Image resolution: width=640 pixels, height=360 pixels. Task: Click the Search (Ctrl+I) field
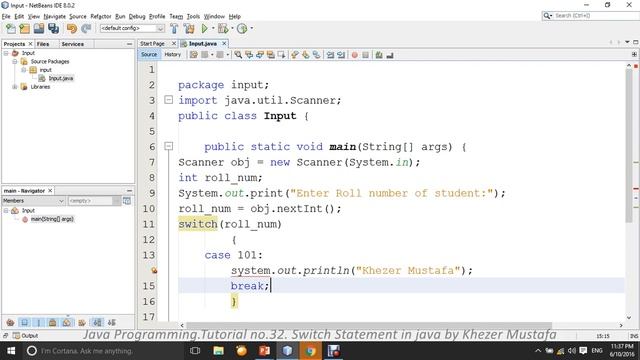point(591,16)
